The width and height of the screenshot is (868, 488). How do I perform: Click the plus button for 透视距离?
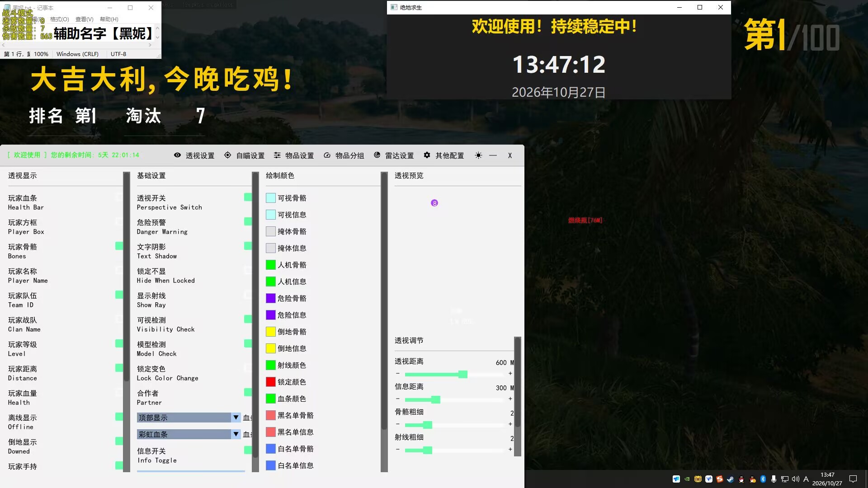(x=510, y=374)
